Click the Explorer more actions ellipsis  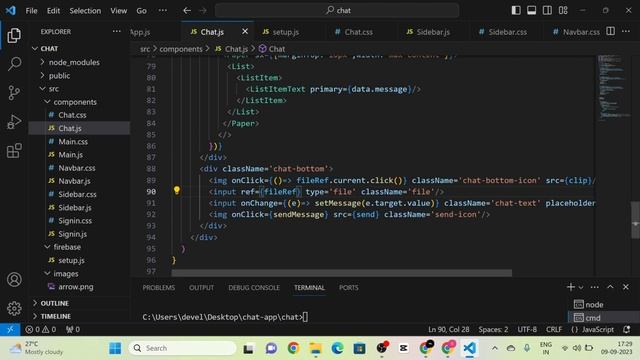pyautogui.click(x=117, y=31)
